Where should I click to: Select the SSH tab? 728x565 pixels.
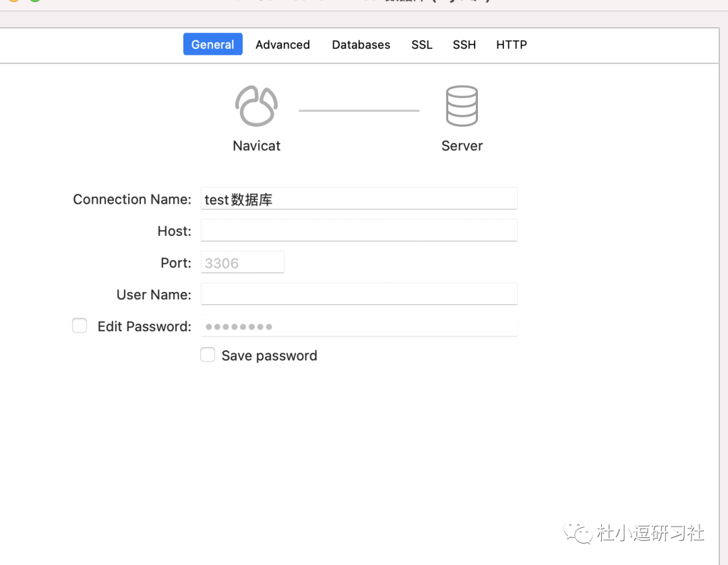tap(464, 44)
